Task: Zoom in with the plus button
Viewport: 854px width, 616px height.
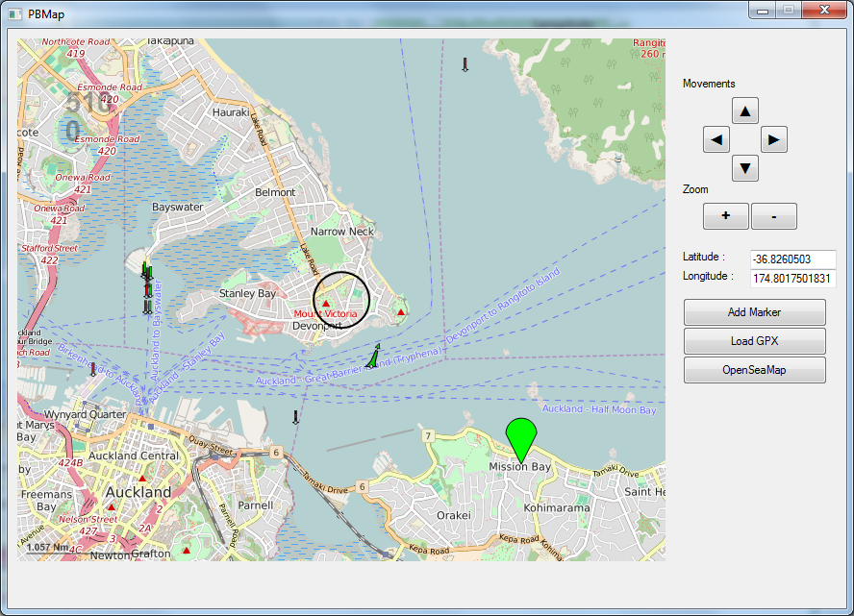Action: click(x=726, y=216)
